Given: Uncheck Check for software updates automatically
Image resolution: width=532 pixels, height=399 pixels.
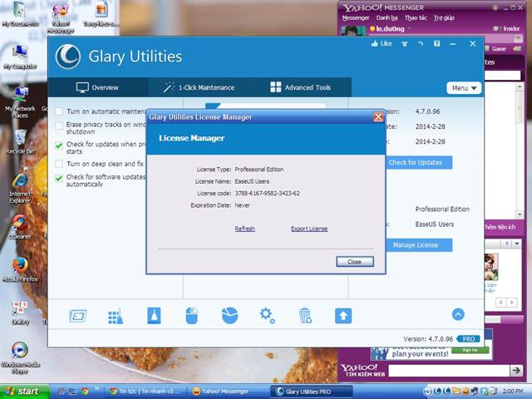Looking at the screenshot, I should (x=59, y=178).
